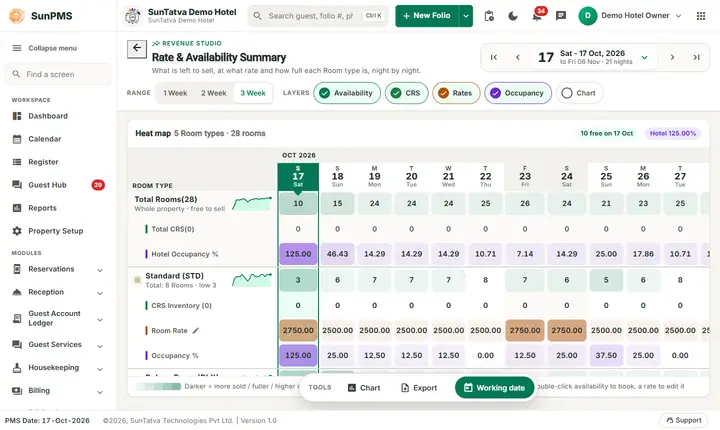Select the 18 Sun column header
The width and height of the screenshot is (720, 430).
pos(338,176)
